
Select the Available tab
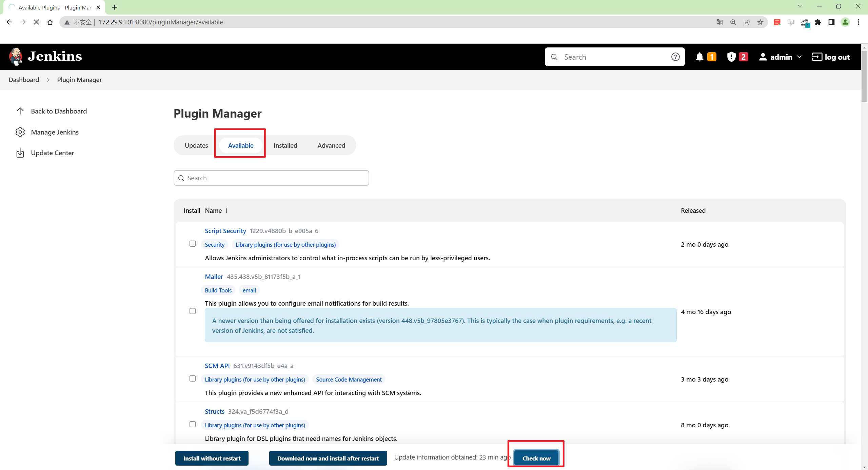241,145
